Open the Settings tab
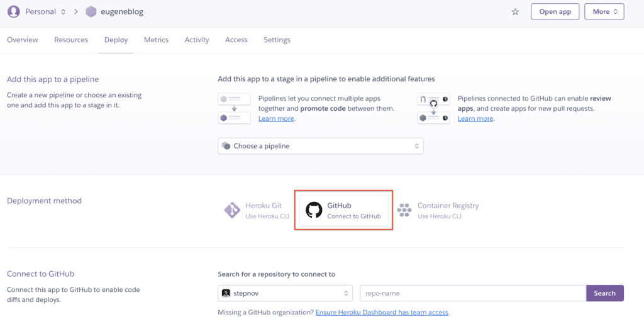Screen dimensions: 644x329 point(277,40)
